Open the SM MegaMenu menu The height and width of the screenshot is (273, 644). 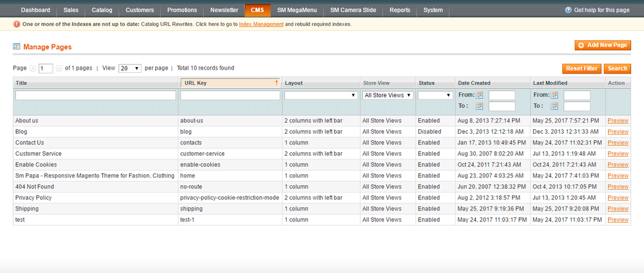[295, 10]
